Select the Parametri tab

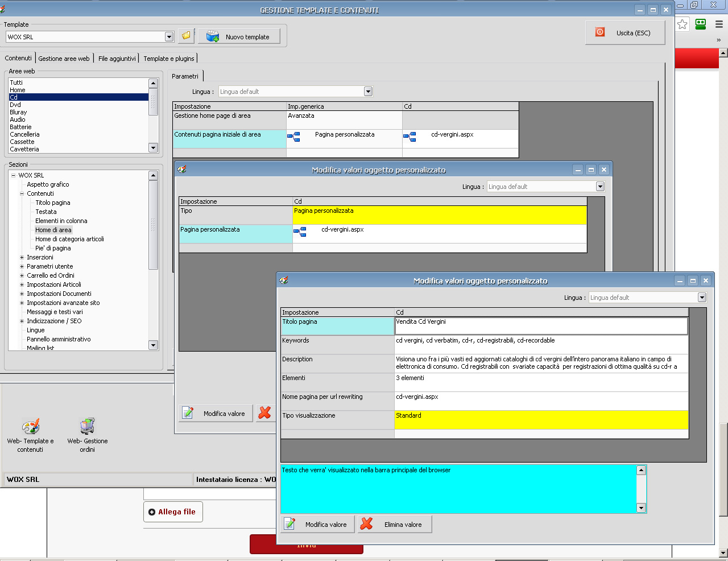(185, 76)
